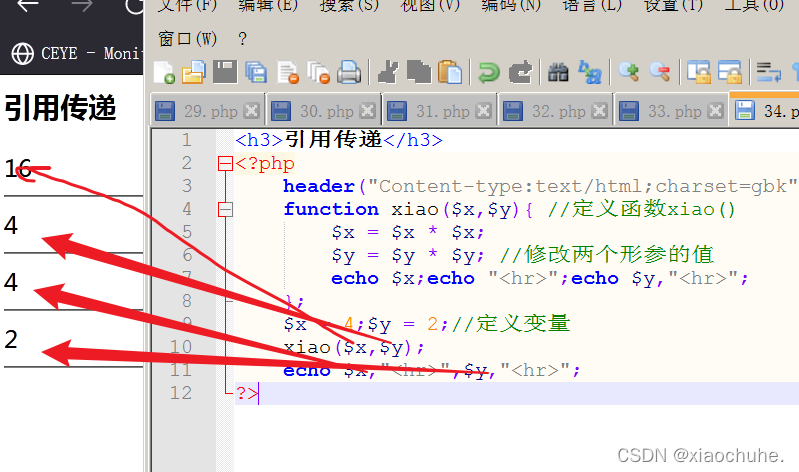Click the output value 16 in browser
This screenshot has width=799, height=472.
18,168
